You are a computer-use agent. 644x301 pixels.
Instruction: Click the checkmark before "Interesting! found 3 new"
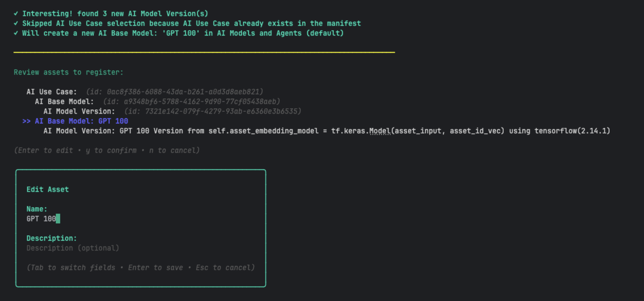pyautogui.click(x=16, y=14)
